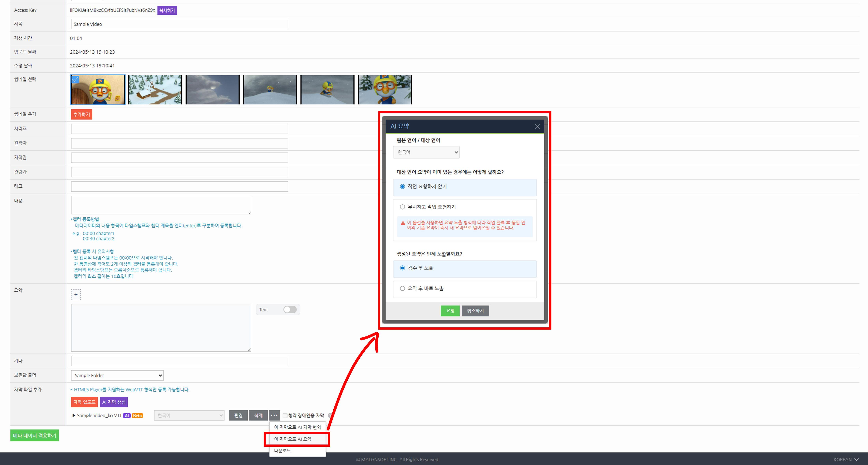The height and width of the screenshot is (465, 868).
Task: Click the green 요청 button
Action: point(450,310)
